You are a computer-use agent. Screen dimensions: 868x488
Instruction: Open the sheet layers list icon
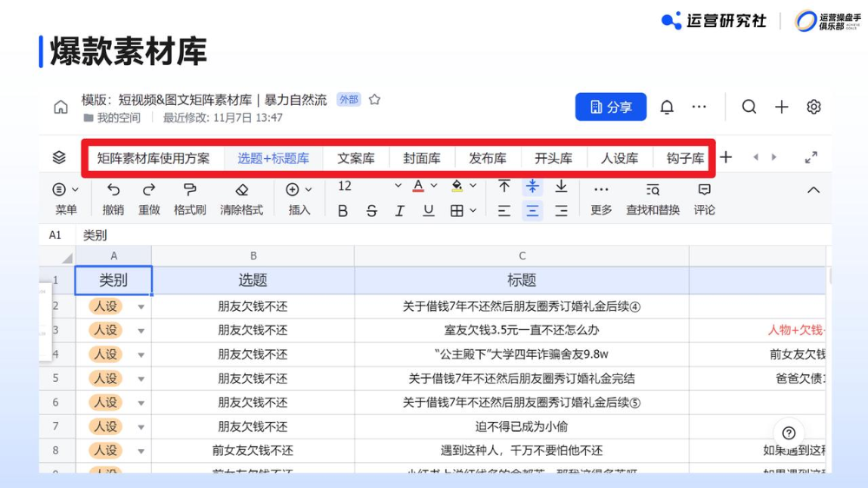pyautogui.click(x=59, y=158)
